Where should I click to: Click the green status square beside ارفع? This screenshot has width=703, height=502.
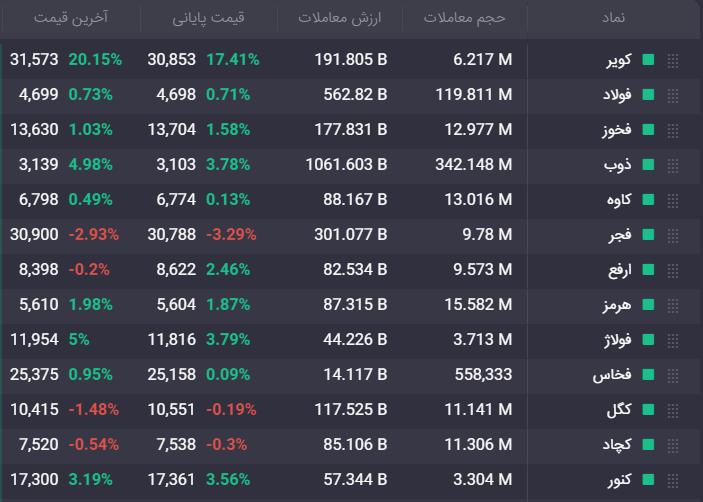coord(648,269)
